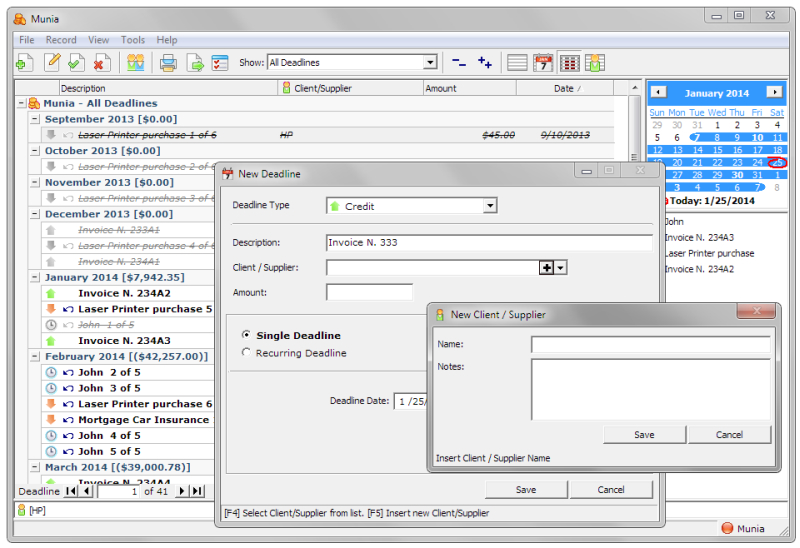Cancel the New Client / Supplier dialog
Image resolution: width=800 pixels, height=548 pixels.
pyautogui.click(x=729, y=435)
